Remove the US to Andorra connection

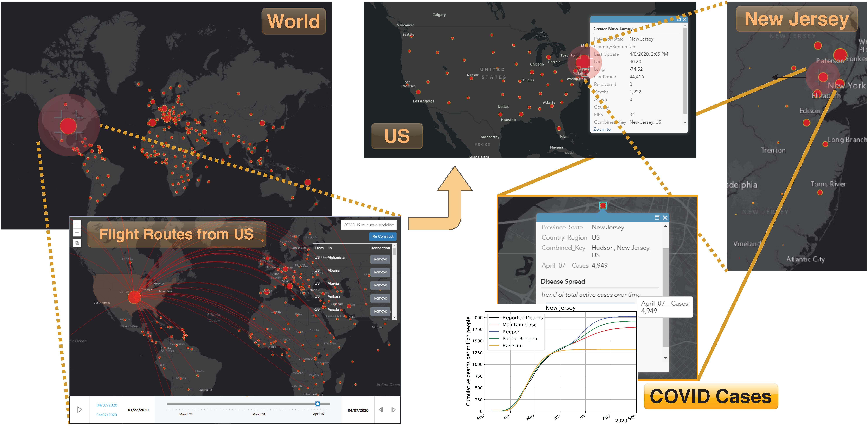tap(380, 298)
